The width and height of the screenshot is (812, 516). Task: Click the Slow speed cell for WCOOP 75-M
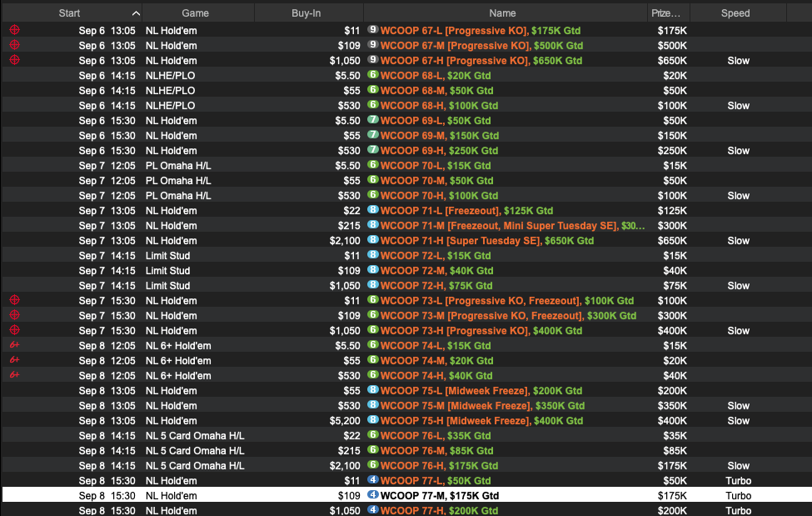pyautogui.click(x=738, y=405)
